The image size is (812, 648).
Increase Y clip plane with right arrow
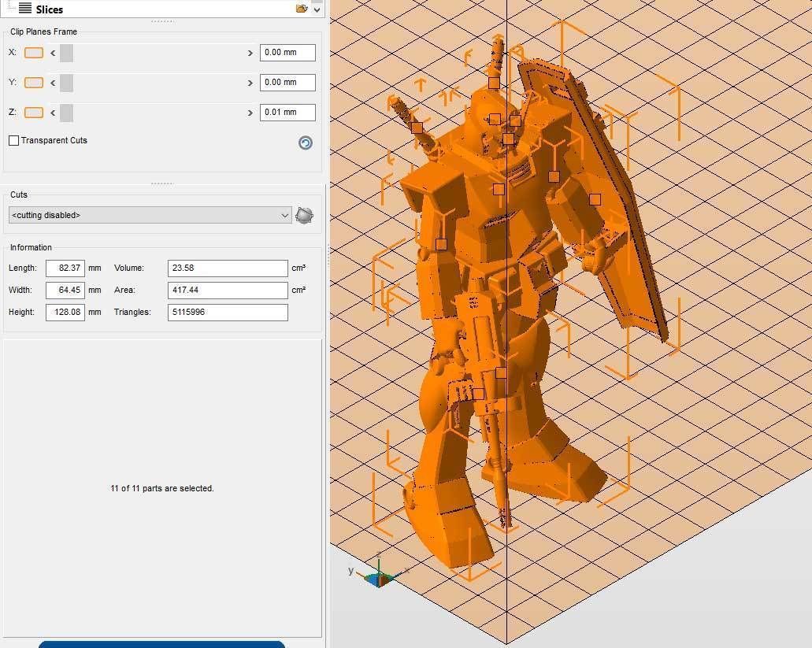tap(250, 83)
